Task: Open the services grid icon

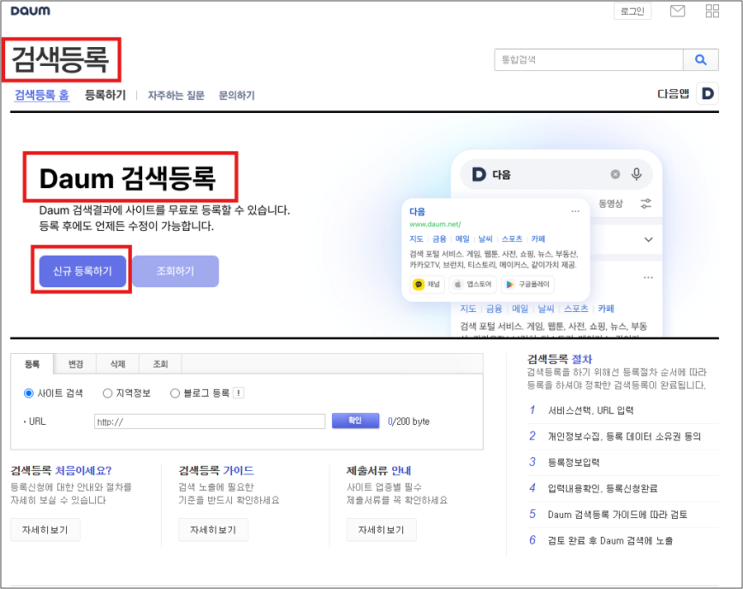Action: (x=712, y=10)
